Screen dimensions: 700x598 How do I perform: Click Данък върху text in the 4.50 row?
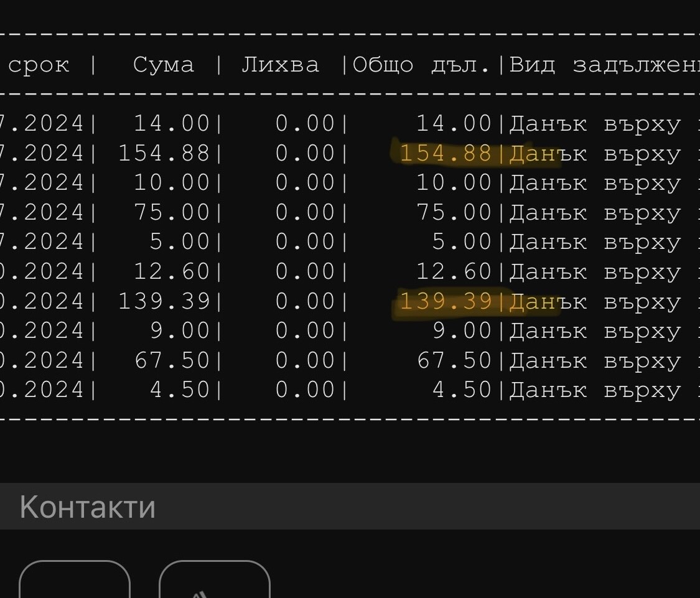[595, 390]
